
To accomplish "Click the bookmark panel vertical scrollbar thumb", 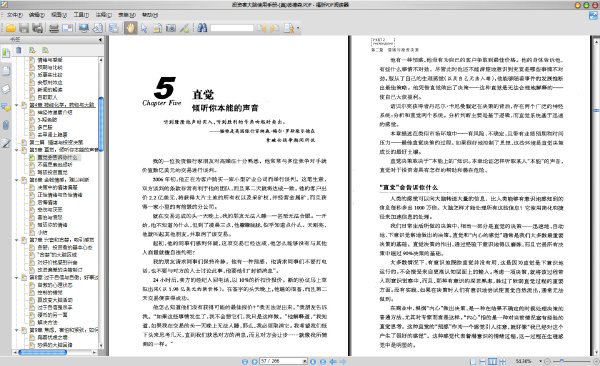I will click(101, 124).
